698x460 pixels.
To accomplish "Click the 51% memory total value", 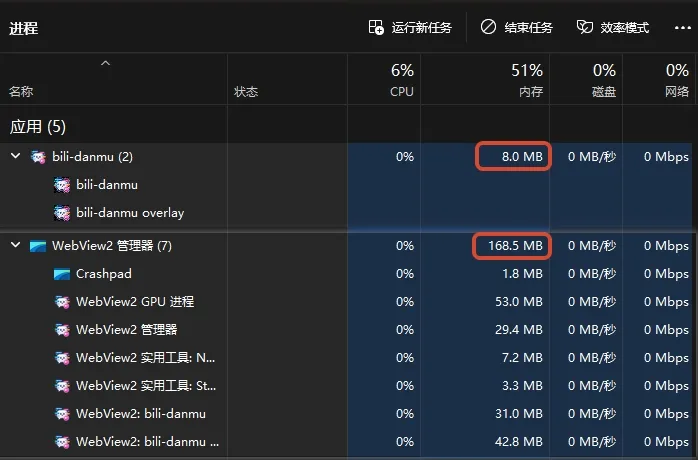I will tap(527, 70).
